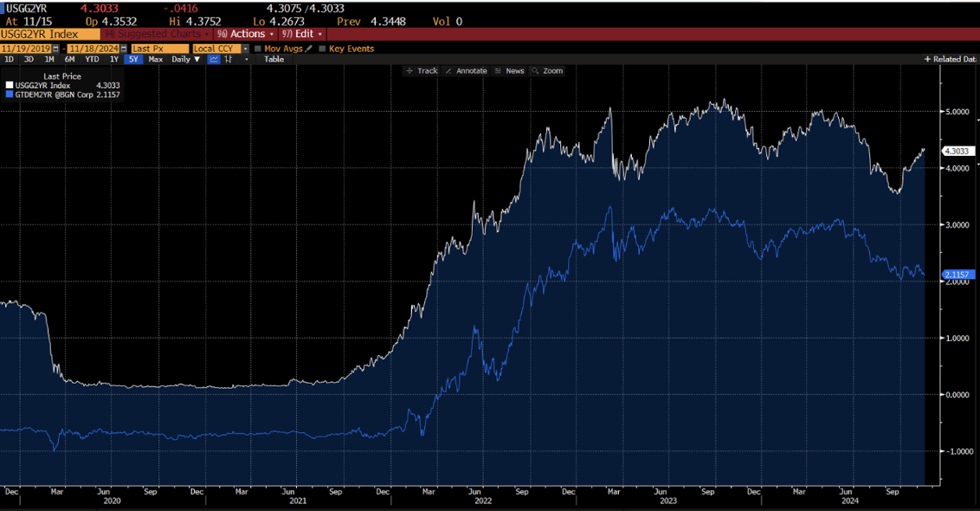Edit moving averages pencil icon
This screenshot has height=511, width=980.
(x=309, y=49)
